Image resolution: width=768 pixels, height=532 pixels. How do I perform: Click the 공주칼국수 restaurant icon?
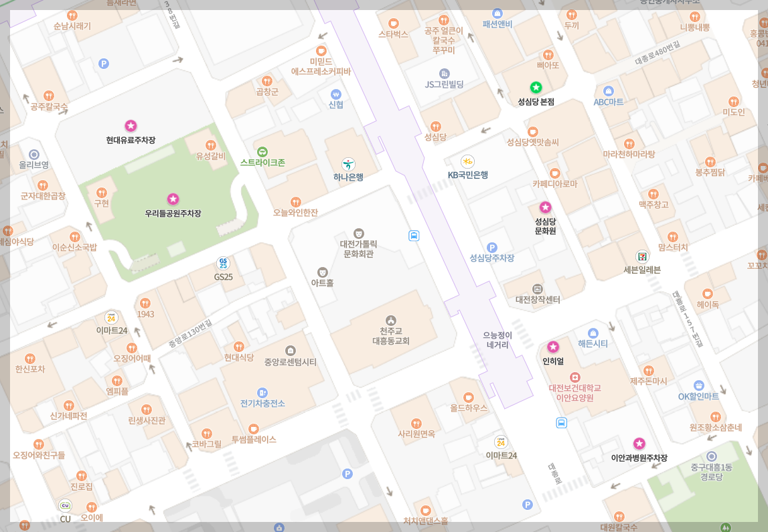[x=48, y=96]
